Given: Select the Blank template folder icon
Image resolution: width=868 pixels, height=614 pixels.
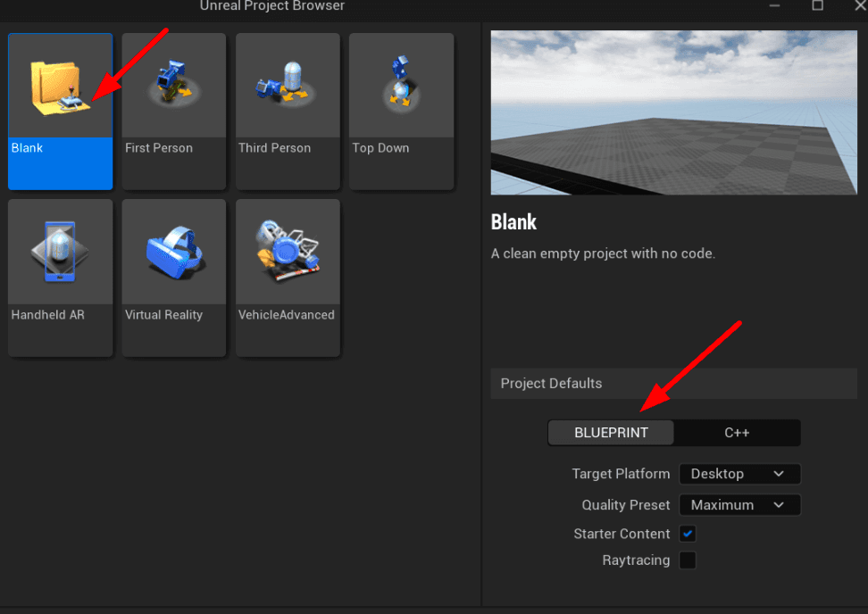Looking at the screenshot, I should point(60,87).
